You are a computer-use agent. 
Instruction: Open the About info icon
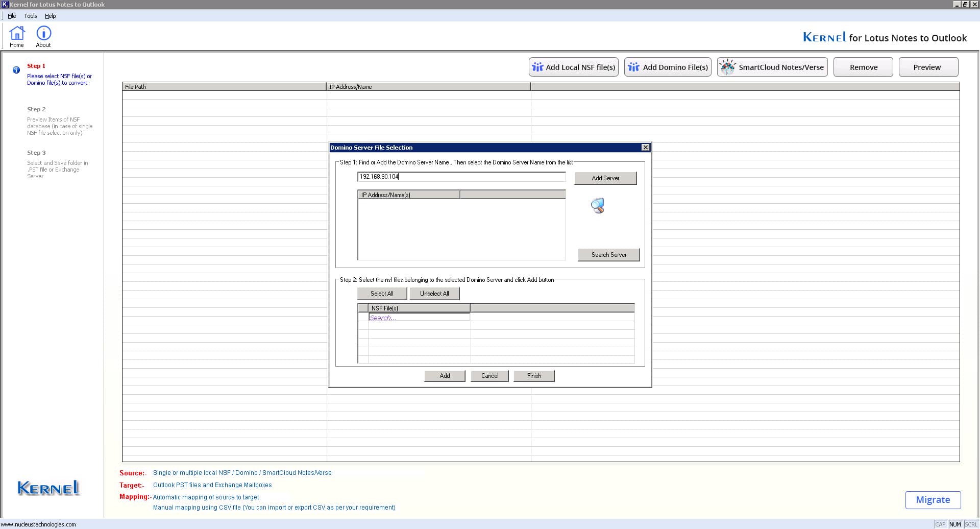tap(43, 37)
